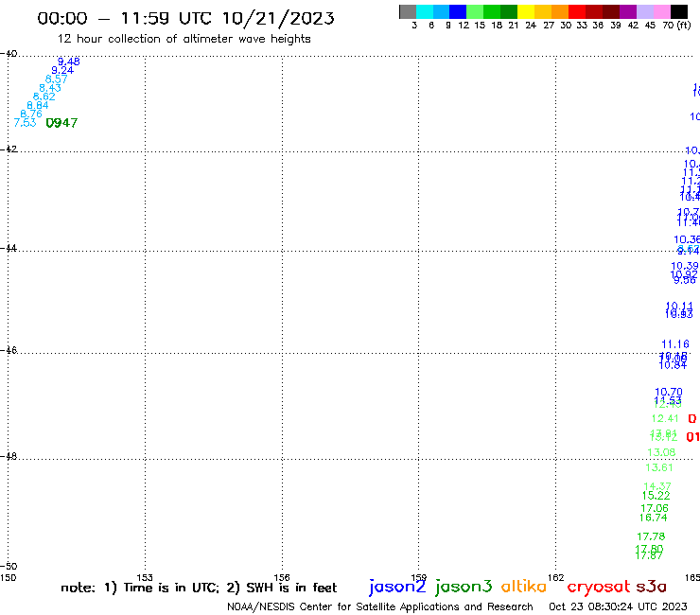
Task: Click the -42 latitude axis label
Action: point(9,149)
